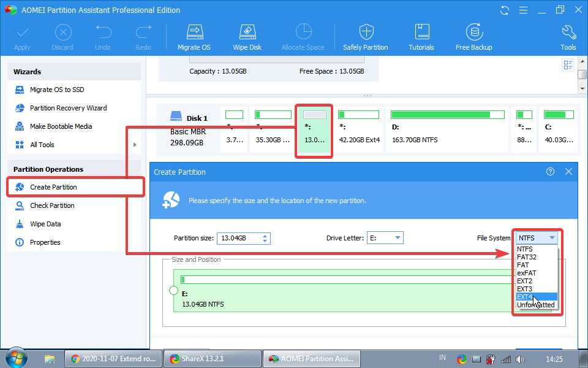588x368 pixels.
Task: Open the Create Partition help icon
Action: pos(550,172)
